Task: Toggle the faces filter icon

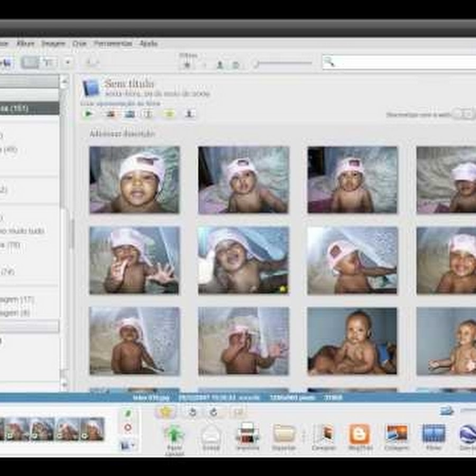Action: (x=219, y=65)
